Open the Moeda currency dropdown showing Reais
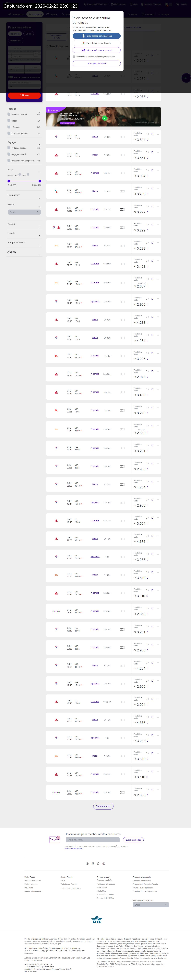 point(24,212)
